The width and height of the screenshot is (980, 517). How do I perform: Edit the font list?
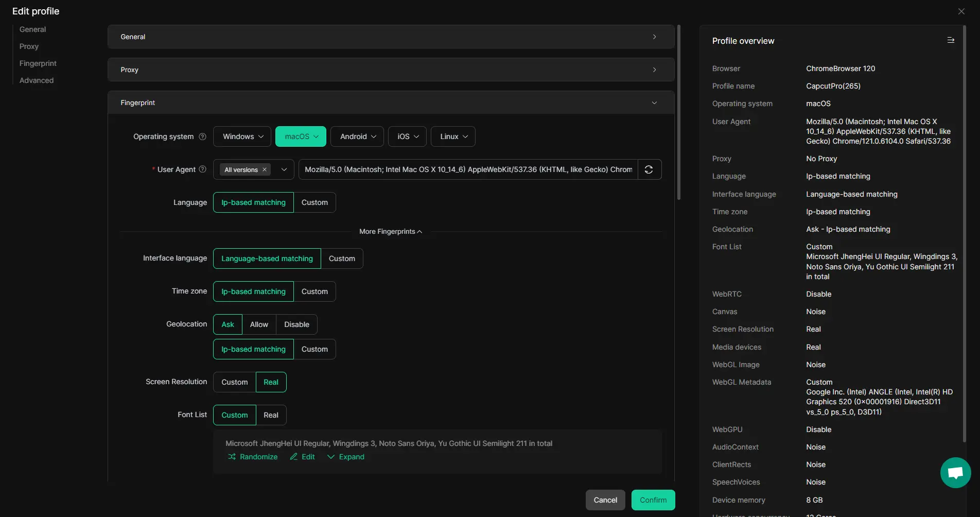[x=302, y=457]
